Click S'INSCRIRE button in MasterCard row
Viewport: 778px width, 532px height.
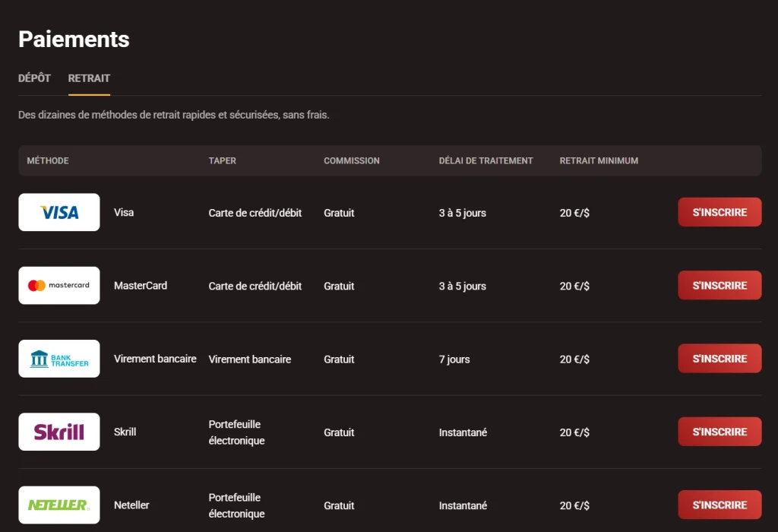(x=719, y=285)
